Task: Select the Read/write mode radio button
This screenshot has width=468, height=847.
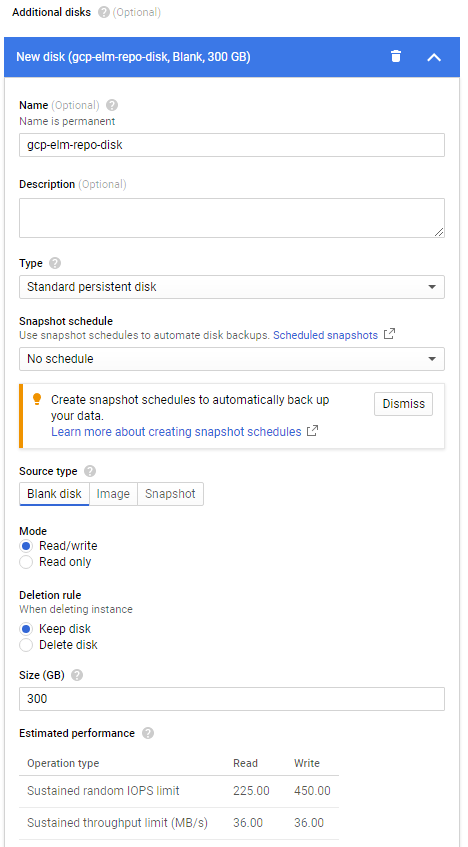Action: tap(26, 546)
